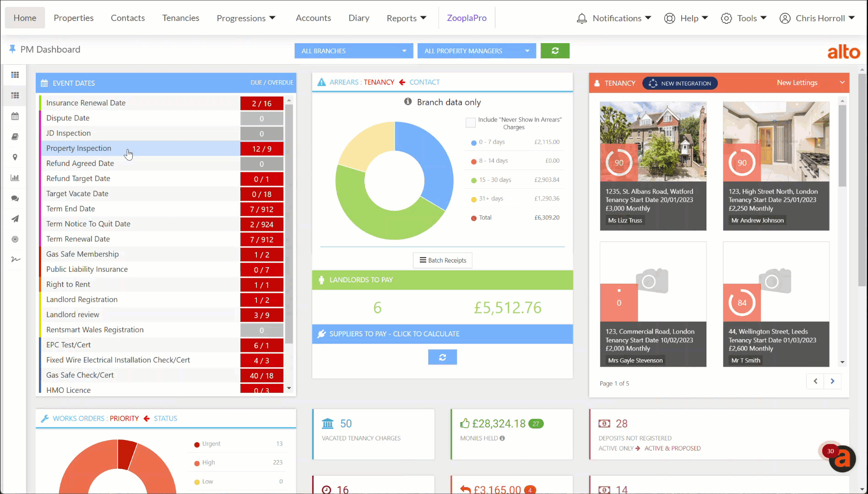
Task: Expand the Notifications dropdown arrow
Action: [648, 18]
